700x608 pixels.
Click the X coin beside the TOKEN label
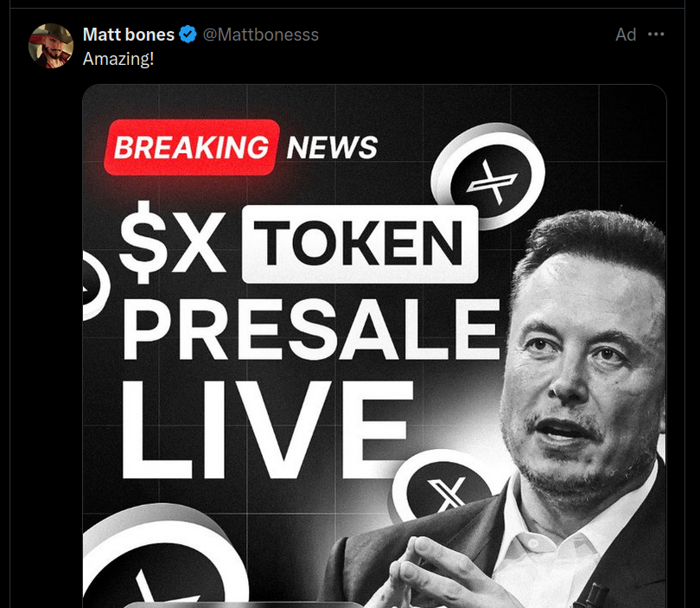click(488, 175)
